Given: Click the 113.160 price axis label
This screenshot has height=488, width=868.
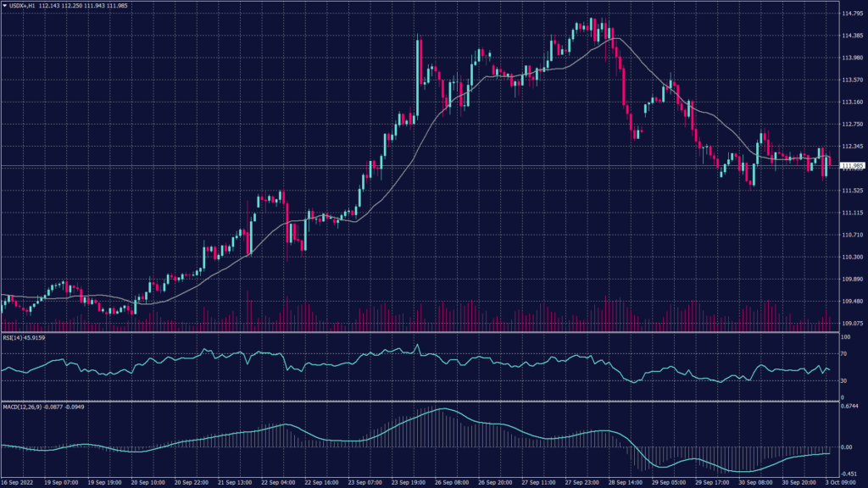Looking at the screenshot, I should pyautogui.click(x=851, y=103).
